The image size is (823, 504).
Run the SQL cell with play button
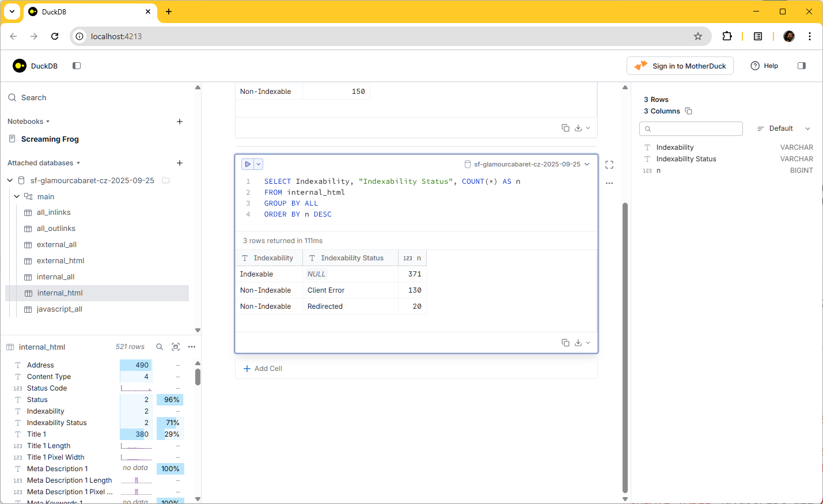pos(248,164)
